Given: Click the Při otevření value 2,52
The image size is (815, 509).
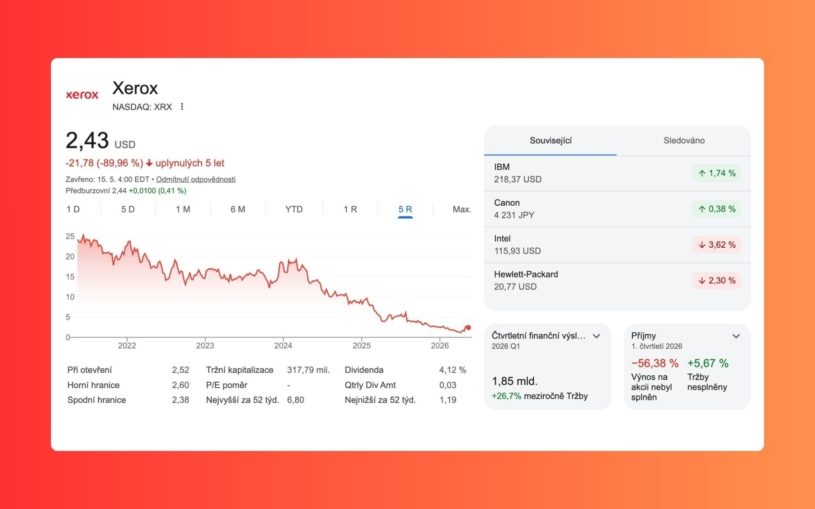Looking at the screenshot, I should pos(180,370).
